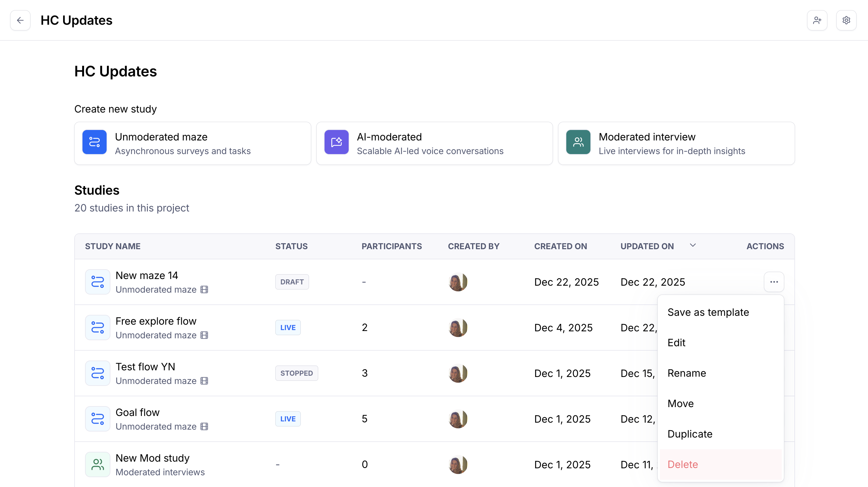This screenshot has height=487, width=868.
Task: Click the Study Name column header
Action: [113, 246]
